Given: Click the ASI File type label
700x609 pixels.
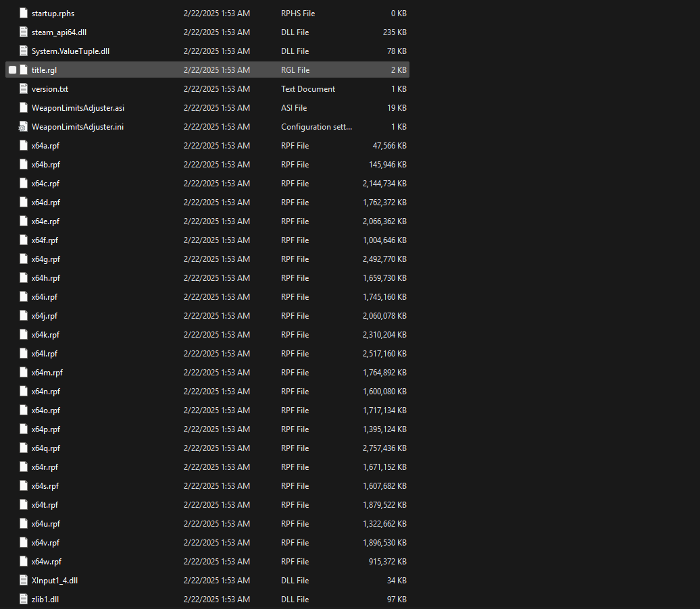Looking at the screenshot, I should tap(294, 108).
